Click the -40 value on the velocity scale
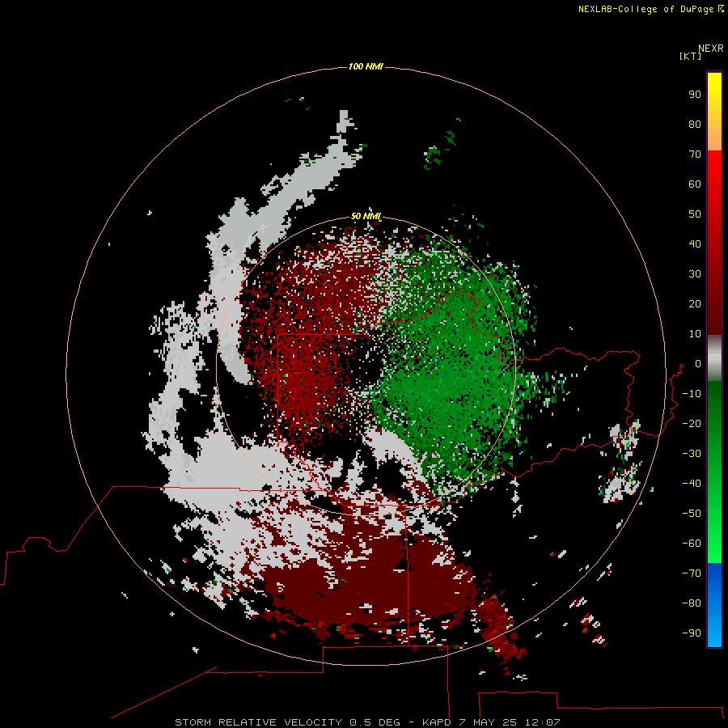Image resolution: width=728 pixels, height=728 pixels. coord(692,484)
